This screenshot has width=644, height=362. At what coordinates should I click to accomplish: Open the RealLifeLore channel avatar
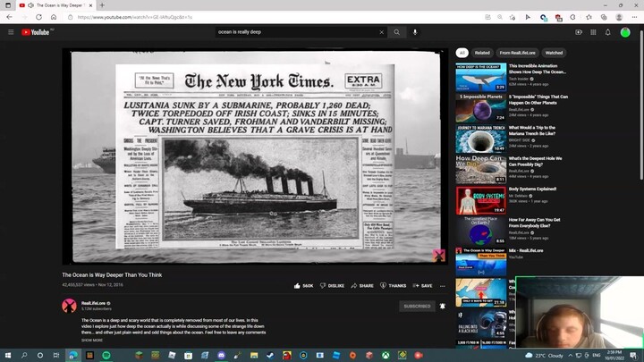coord(69,306)
